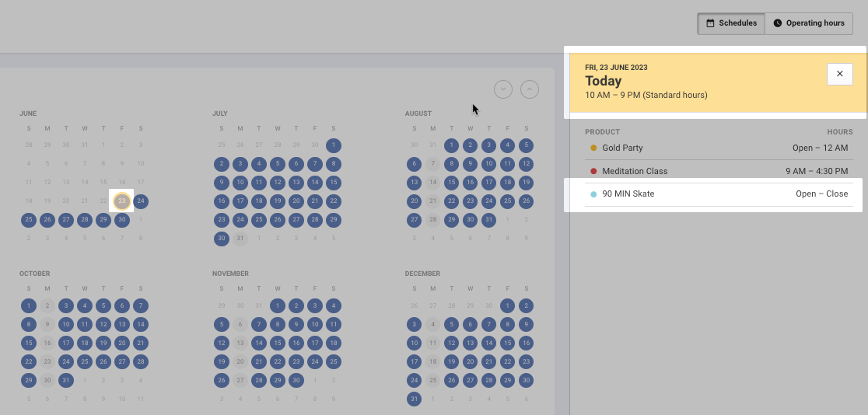Image resolution: width=868 pixels, height=415 pixels.
Task: Select June 23 highlighted today date
Action: pyautogui.click(x=121, y=201)
